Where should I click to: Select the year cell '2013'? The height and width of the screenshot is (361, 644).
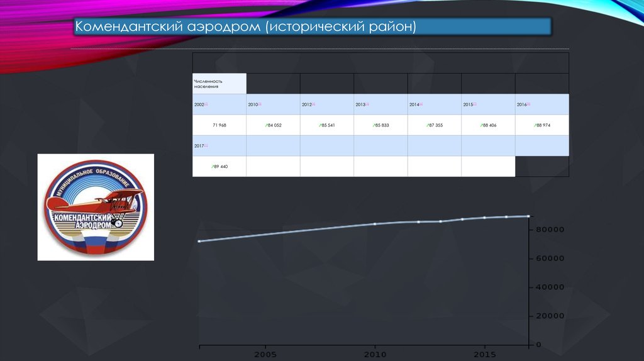pos(380,104)
